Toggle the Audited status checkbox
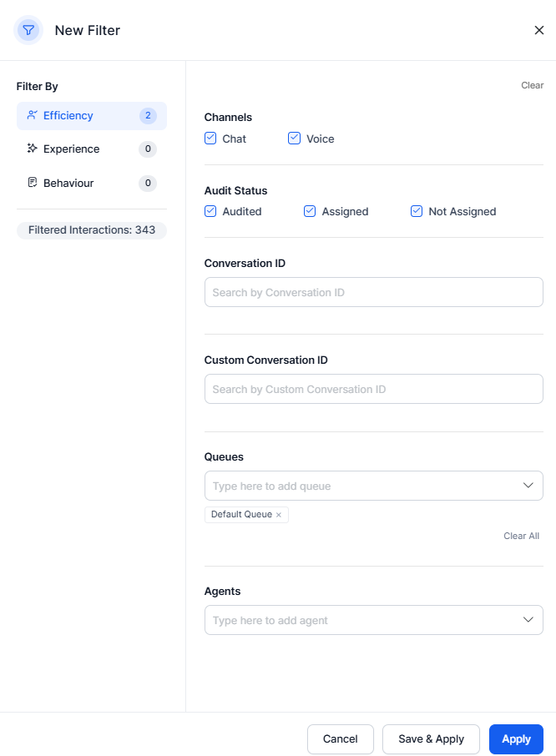Viewport: 556px width, 756px height. 210,211
